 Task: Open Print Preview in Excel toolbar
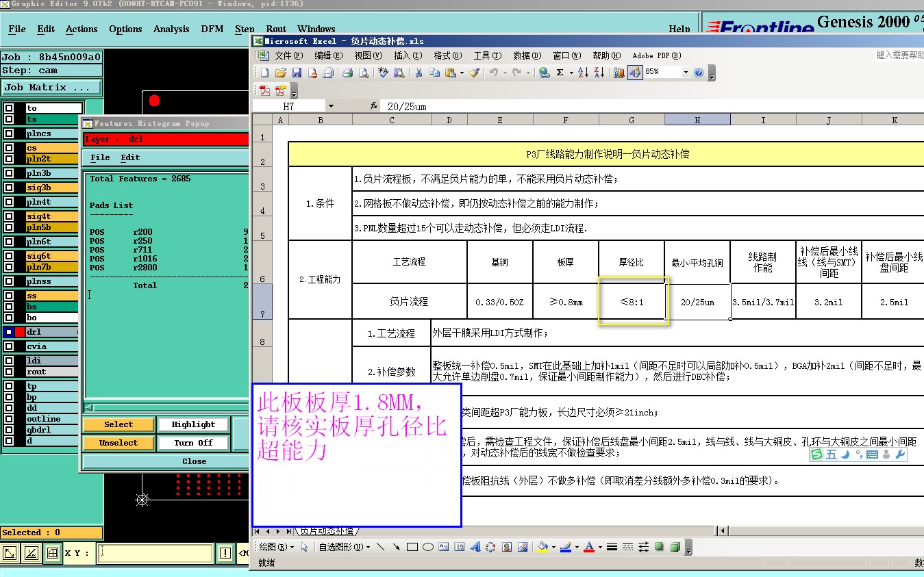(x=364, y=73)
